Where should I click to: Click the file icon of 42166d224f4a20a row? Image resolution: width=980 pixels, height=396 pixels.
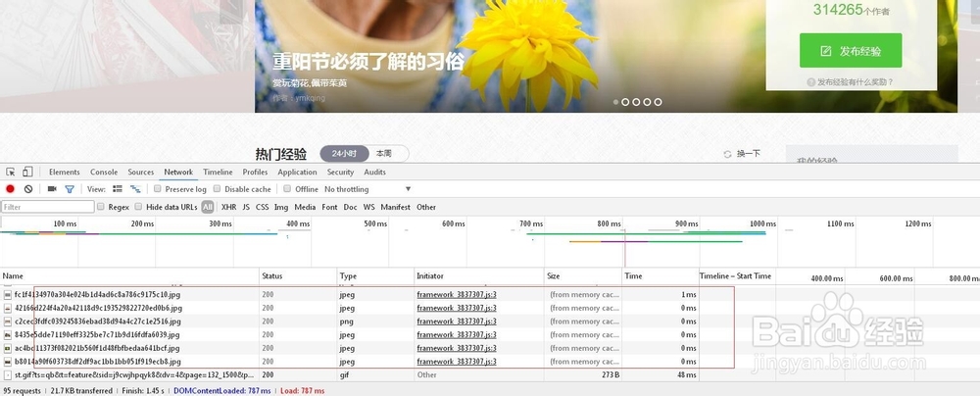click(x=8, y=308)
